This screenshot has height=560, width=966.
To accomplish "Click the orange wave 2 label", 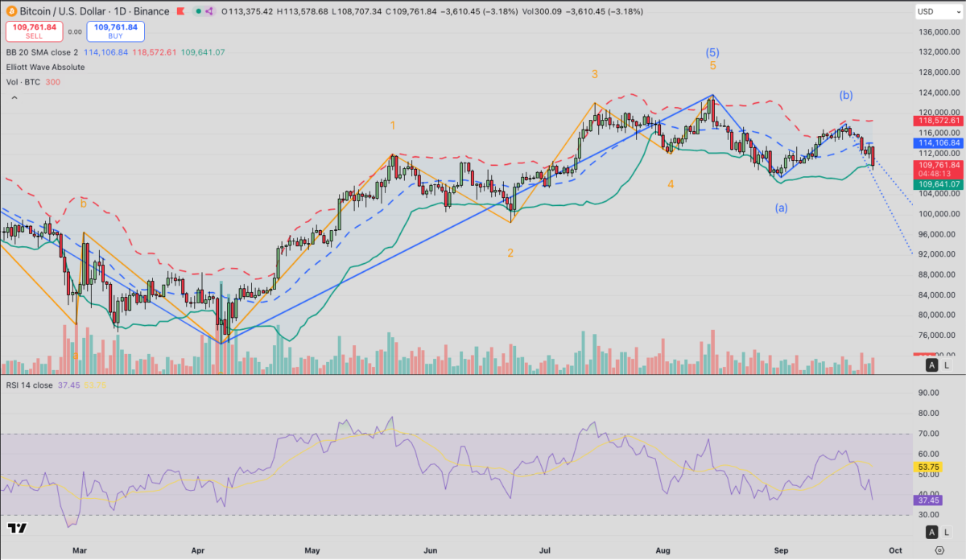I will (x=510, y=253).
